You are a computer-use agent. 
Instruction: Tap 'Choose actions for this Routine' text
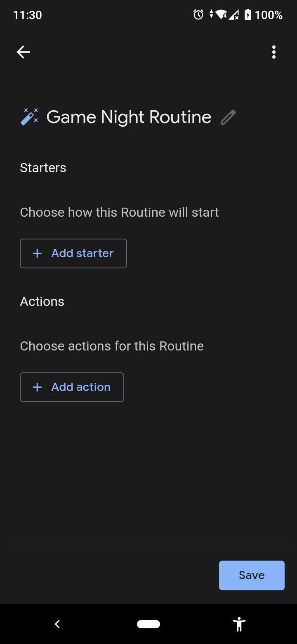[112, 346]
